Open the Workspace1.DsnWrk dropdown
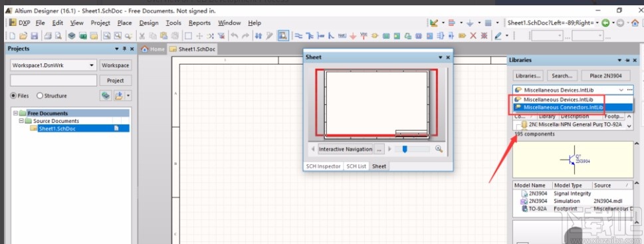The image size is (644, 244). pyautogui.click(x=92, y=65)
